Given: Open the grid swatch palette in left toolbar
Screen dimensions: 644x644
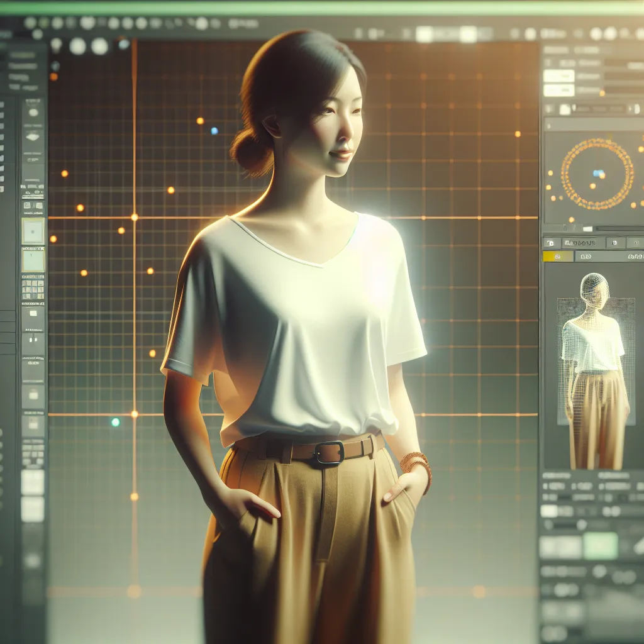Looking at the screenshot, I should pyautogui.click(x=33, y=289).
